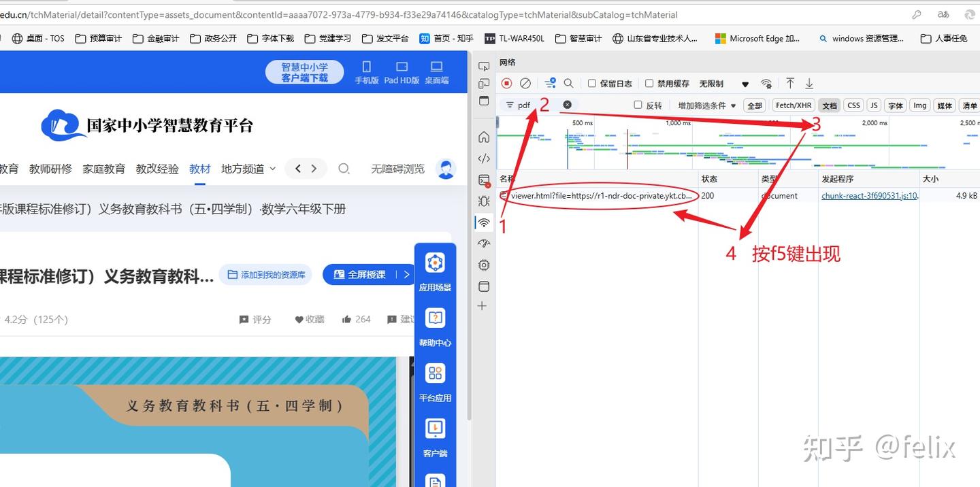Click the 评分 rating button

point(255,319)
